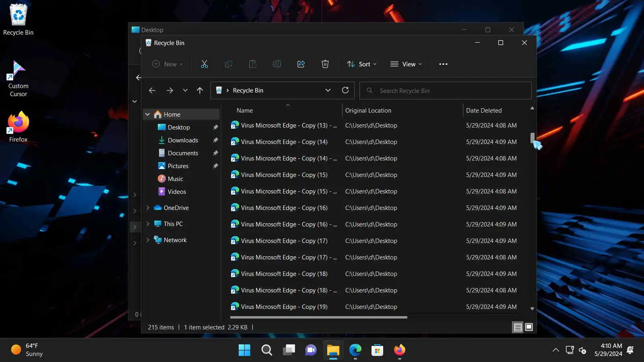
Task: Click the Rename icon in toolbar
Action: [277, 64]
